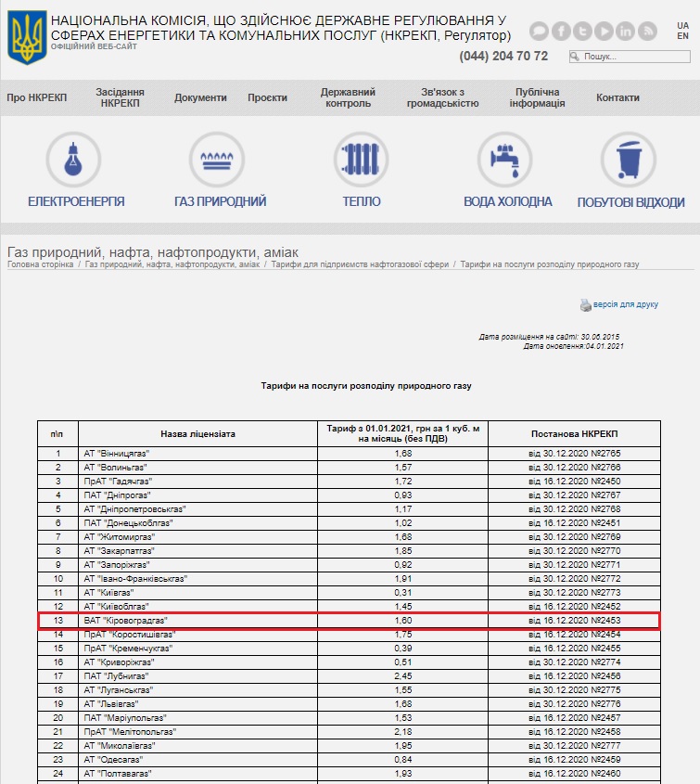The image size is (700, 784).
Task: Open the YouTube play icon
Action: tap(605, 31)
